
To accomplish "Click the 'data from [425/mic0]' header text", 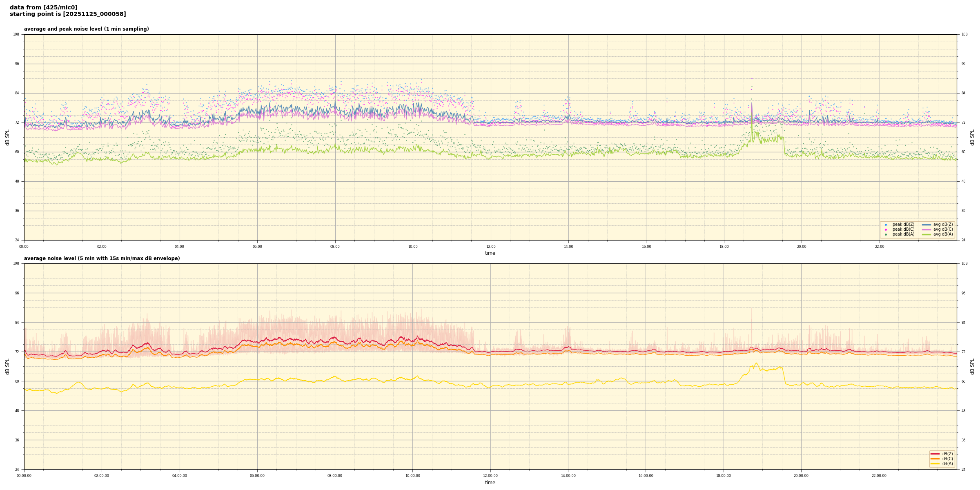I will coord(43,8).
